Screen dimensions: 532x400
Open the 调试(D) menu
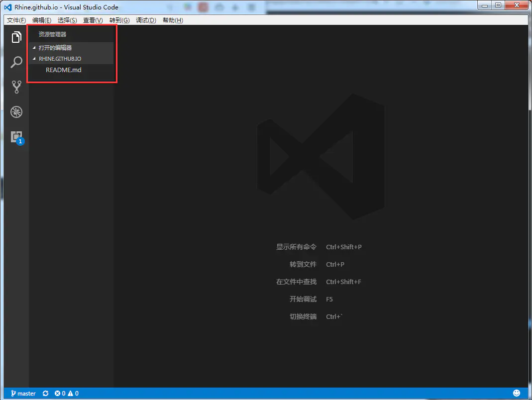coord(146,20)
